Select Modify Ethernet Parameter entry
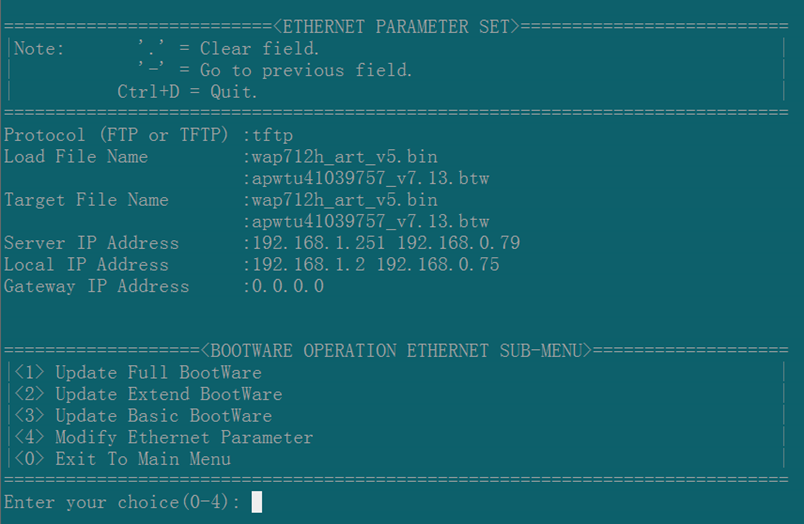Screen dimensions: 804x524 [164, 437]
